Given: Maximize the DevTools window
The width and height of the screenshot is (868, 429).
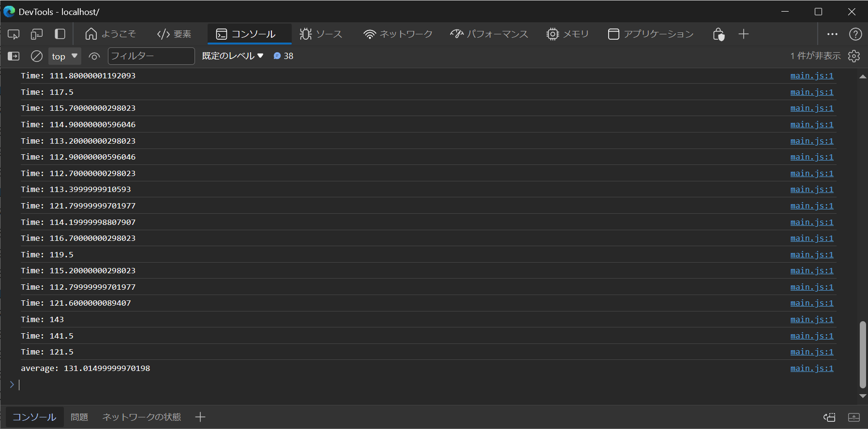Looking at the screenshot, I should pos(819,12).
